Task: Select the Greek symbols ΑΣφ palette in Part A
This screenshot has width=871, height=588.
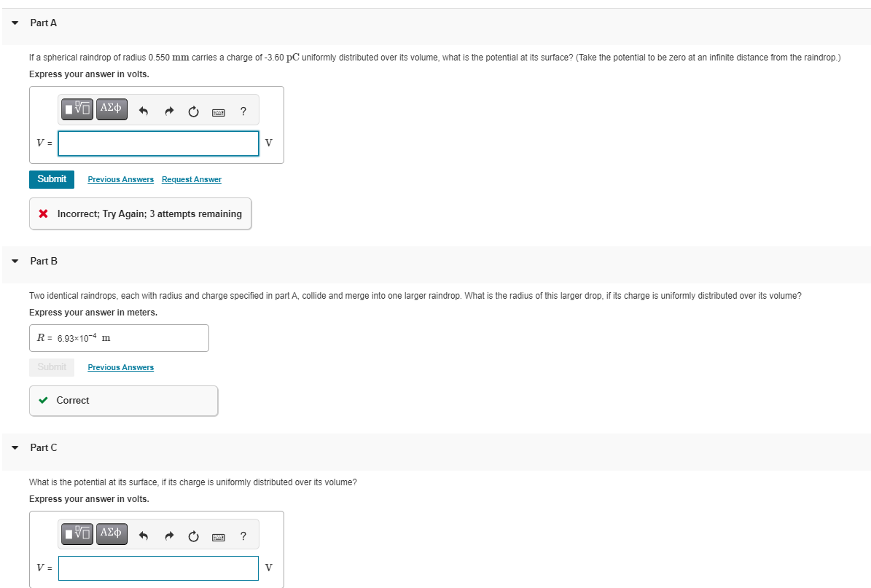Action: [x=111, y=109]
